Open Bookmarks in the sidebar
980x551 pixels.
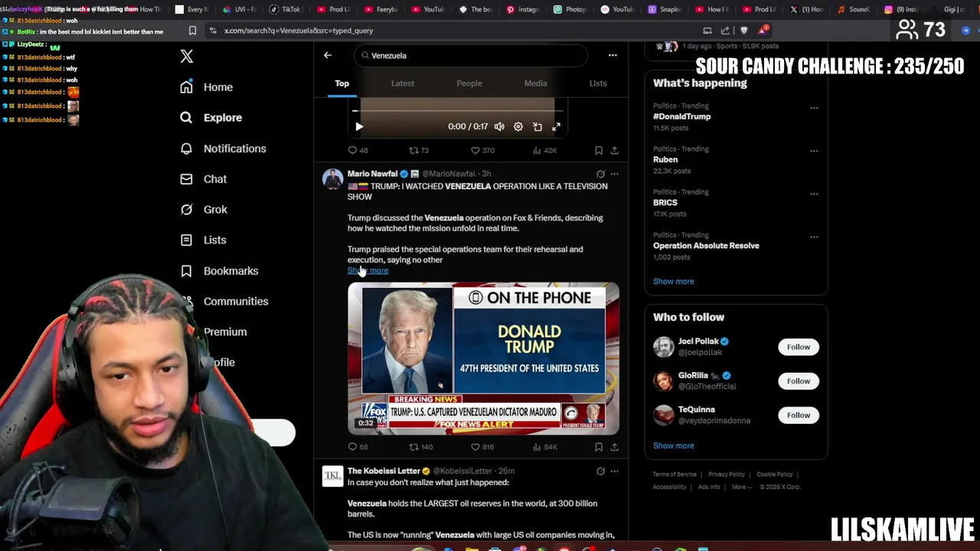coord(219,271)
